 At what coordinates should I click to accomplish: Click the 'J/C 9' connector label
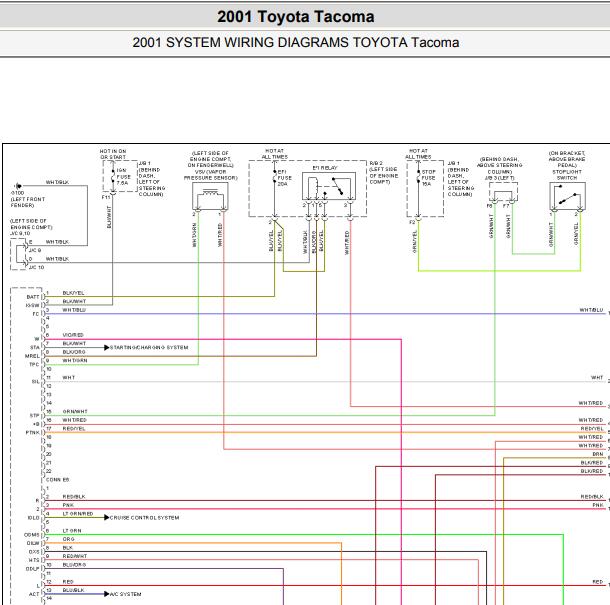pyautogui.click(x=35, y=250)
